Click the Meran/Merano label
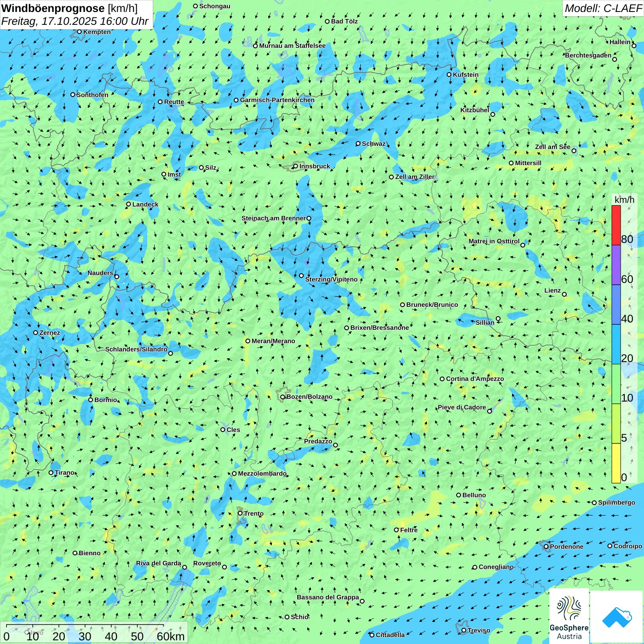The width and height of the screenshot is (644, 644). pos(273,341)
